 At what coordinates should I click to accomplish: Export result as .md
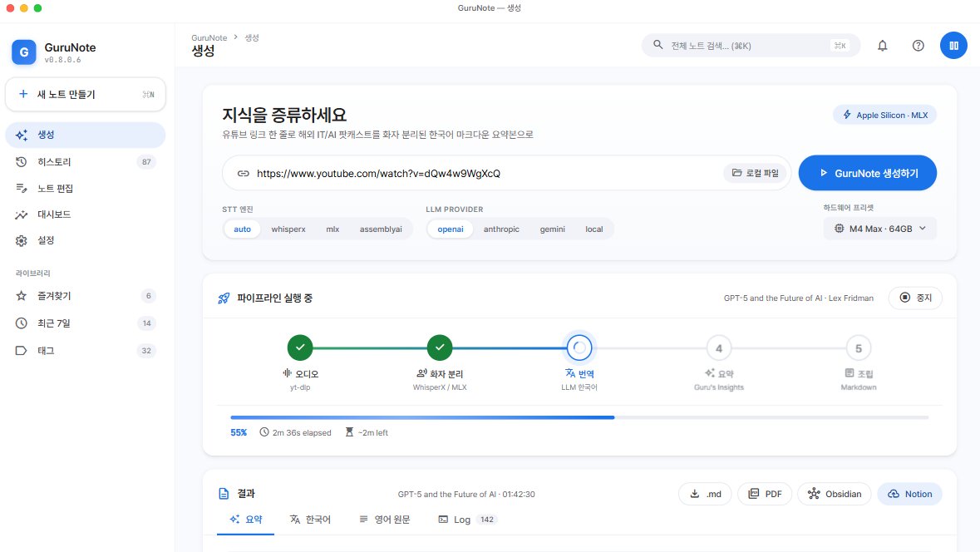click(x=705, y=494)
